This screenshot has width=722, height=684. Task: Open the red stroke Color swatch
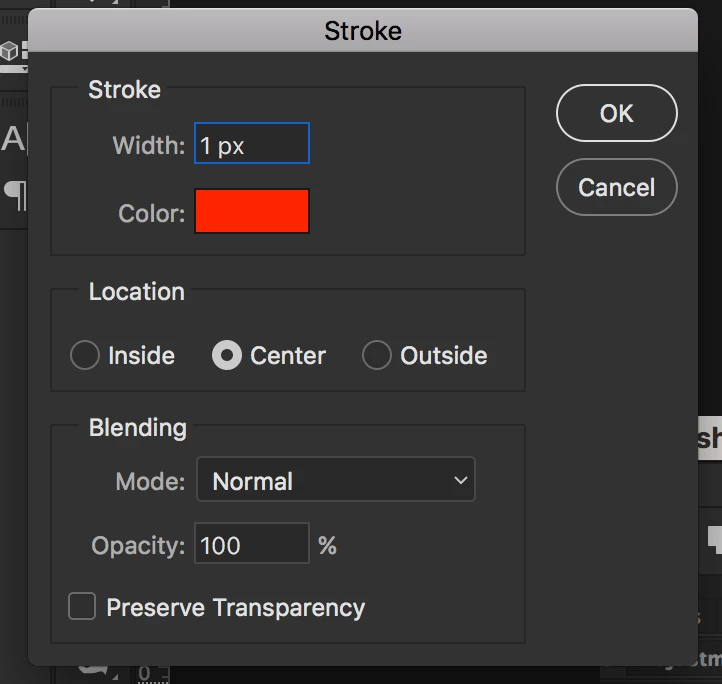[252, 211]
